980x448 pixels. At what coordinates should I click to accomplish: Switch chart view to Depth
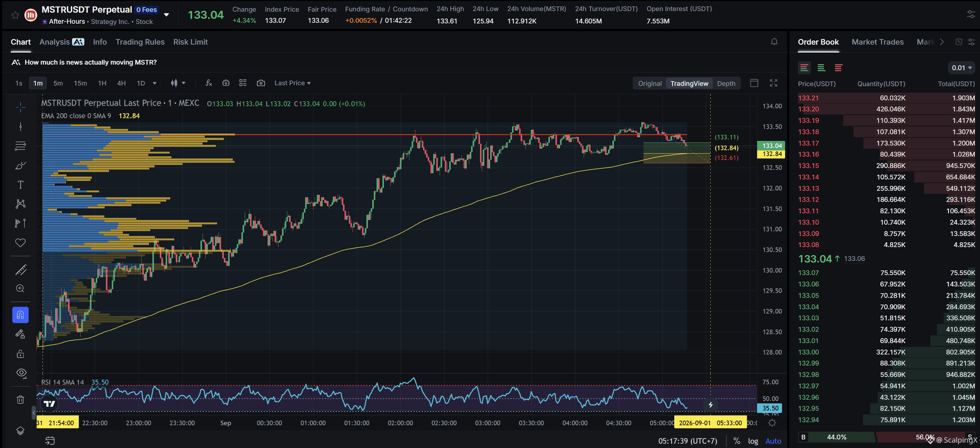click(726, 83)
